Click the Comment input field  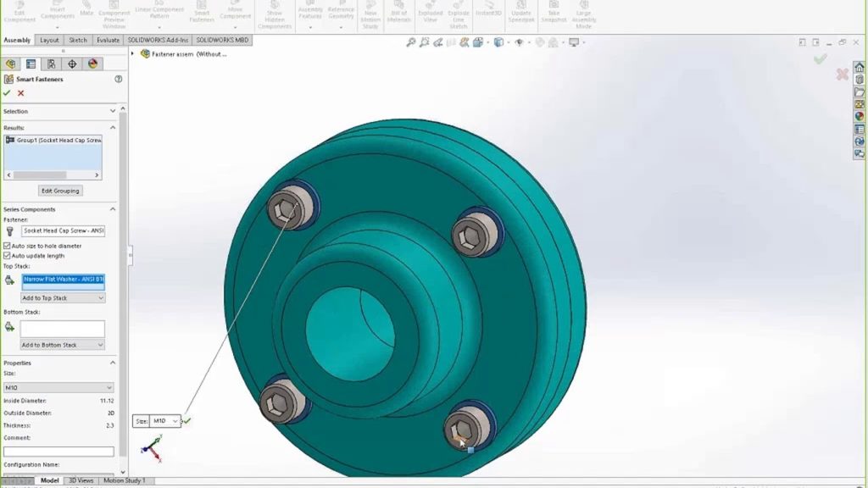click(x=58, y=452)
